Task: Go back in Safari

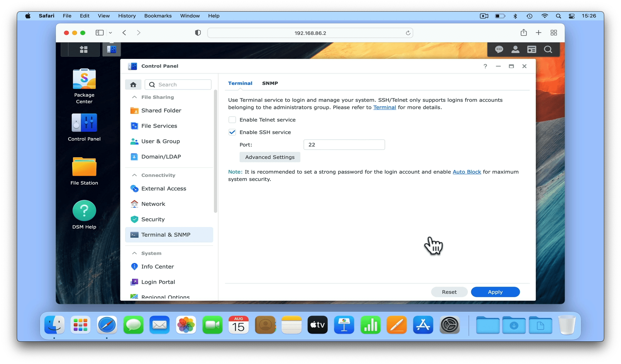Action: [x=124, y=33]
